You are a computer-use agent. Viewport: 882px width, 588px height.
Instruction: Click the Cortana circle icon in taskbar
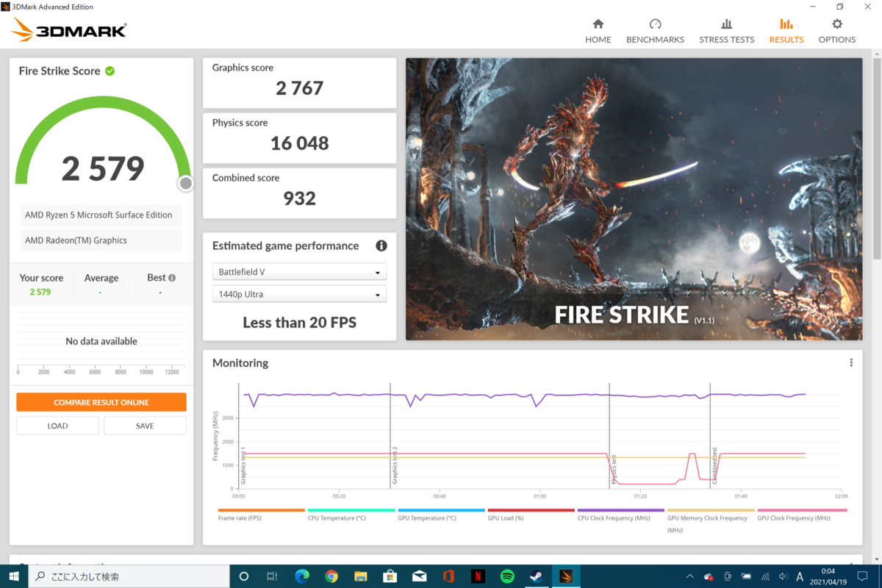pyautogui.click(x=244, y=576)
